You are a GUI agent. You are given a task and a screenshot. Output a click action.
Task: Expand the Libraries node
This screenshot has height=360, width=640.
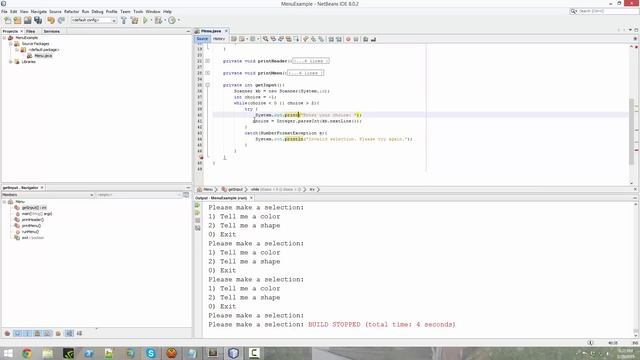[11, 62]
